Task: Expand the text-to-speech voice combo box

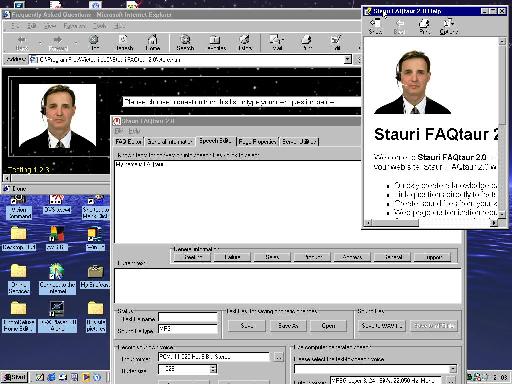Action: point(453,369)
